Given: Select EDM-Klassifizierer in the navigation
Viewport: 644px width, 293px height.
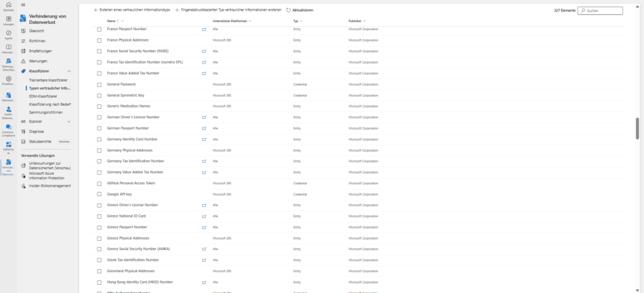Looking at the screenshot, I should coord(43,96).
